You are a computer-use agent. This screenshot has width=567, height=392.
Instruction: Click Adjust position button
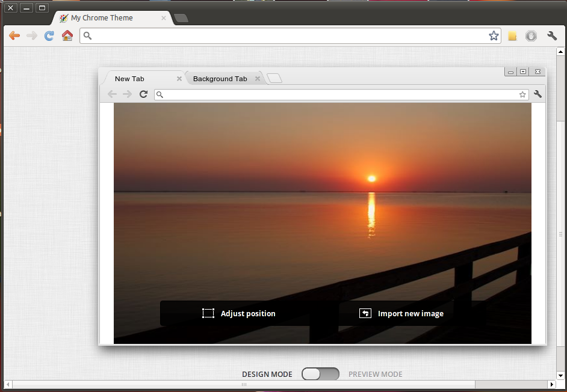(239, 313)
